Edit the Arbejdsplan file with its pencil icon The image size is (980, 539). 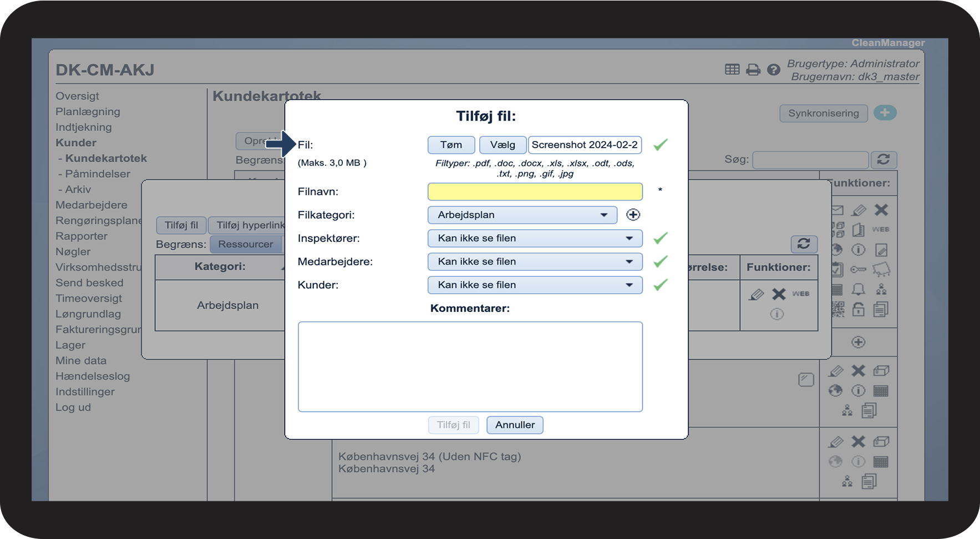[756, 294]
